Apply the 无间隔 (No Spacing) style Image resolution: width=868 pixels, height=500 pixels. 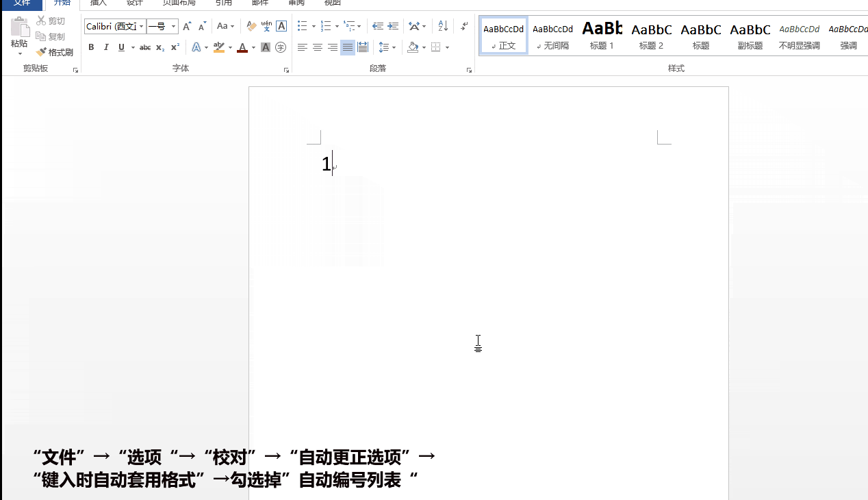point(552,36)
